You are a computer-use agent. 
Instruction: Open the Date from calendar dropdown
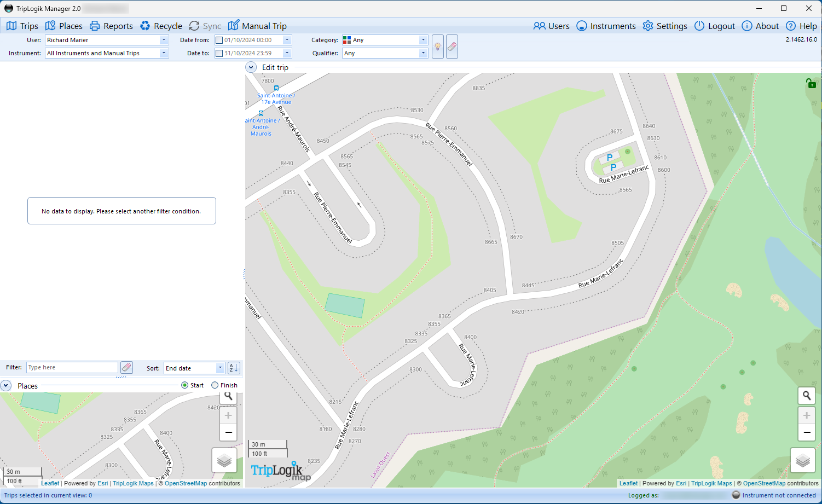(x=287, y=40)
